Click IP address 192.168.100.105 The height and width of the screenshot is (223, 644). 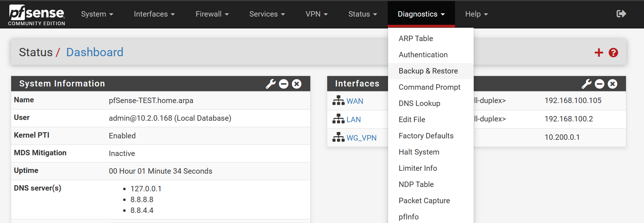point(573,101)
